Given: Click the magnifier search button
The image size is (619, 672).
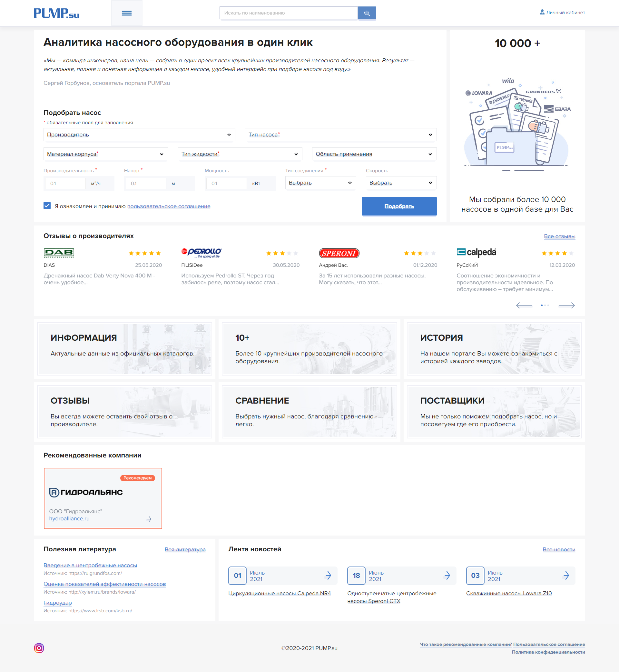Looking at the screenshot, I should pyautogui.click(x=367, y=13).
